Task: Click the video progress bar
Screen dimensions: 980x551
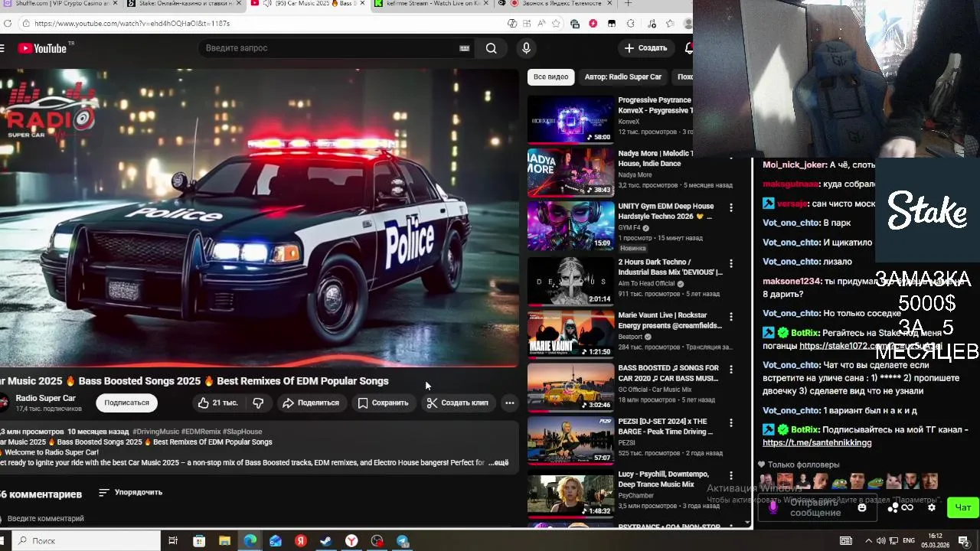Action: pyautogui.click(x=259, y=367)
